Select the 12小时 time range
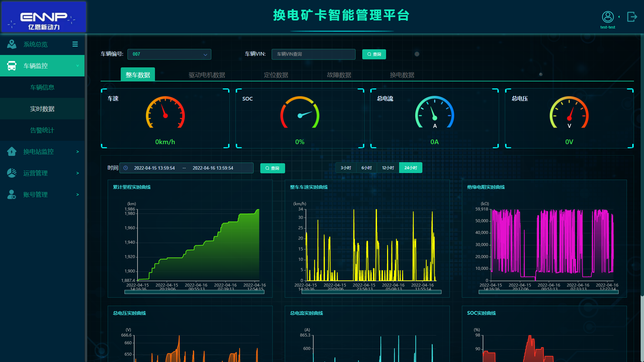 (x=388, y=168)
